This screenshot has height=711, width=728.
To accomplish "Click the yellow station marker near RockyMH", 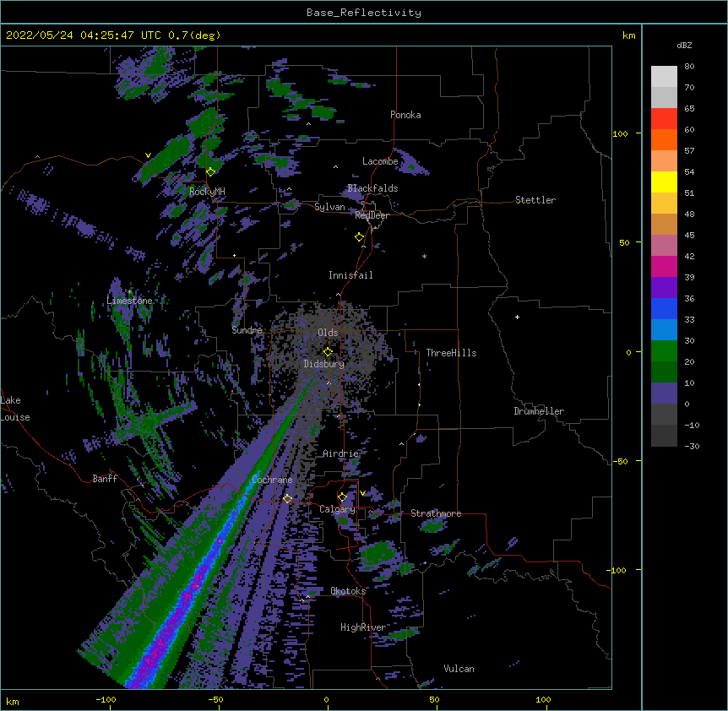I will (211, 171).
